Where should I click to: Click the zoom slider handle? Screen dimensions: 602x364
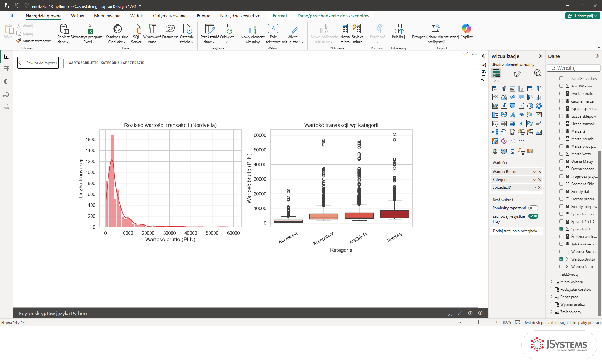point(478,322)
